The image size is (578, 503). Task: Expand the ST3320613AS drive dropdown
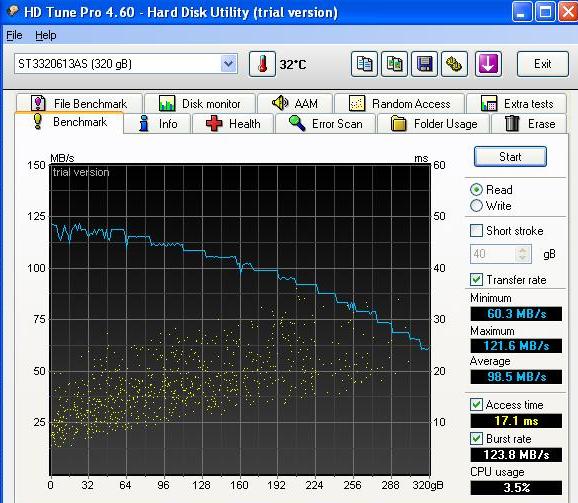click(x=229, y=64)
